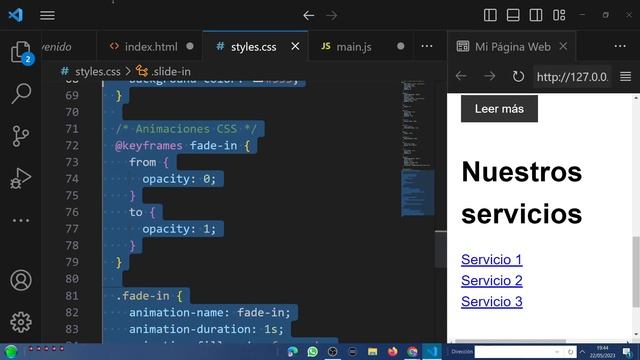Click unsaved dot on main.js tab

[400, 46]
